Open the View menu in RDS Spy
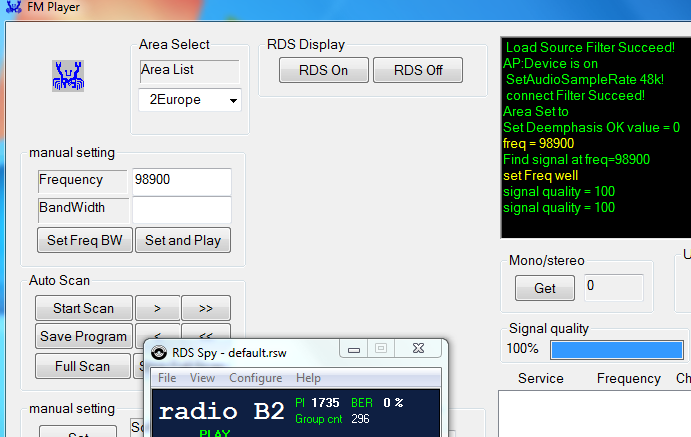The width and height of the screenshot is (691, 437). [202, 378]
